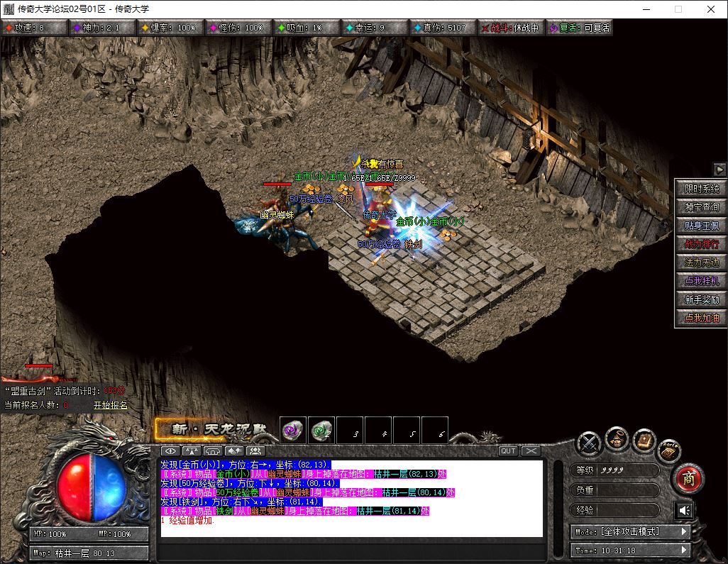The image size is (728, 564).
Task: Click the handshake icon on chat toolbar
Action: (234, 450)
